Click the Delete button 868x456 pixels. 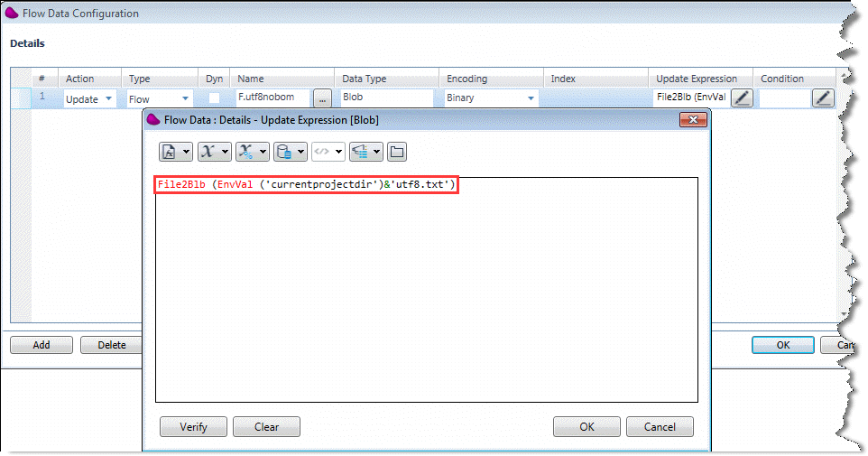pos(111,345)
